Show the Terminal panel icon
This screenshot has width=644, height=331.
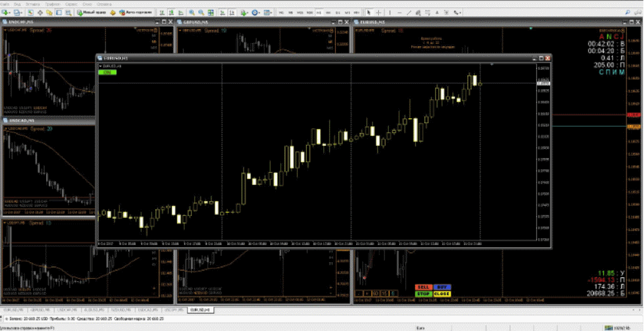[x=59, y=13]
